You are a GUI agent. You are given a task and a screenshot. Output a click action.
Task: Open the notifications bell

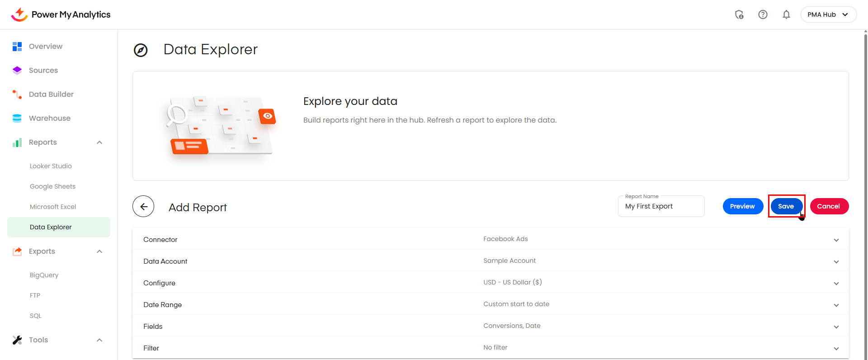786,14
